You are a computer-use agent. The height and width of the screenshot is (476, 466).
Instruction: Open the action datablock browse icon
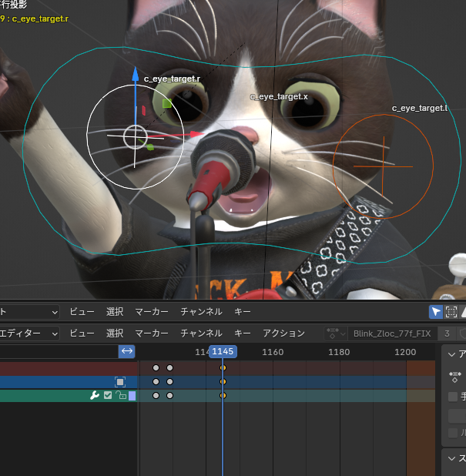[x=336, y=334]
